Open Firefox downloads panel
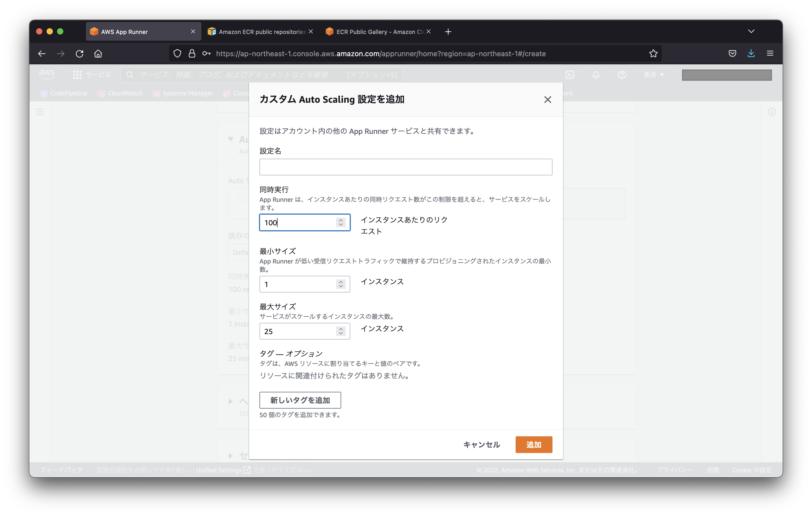This screenshot has width=812, height=516. 751,53
